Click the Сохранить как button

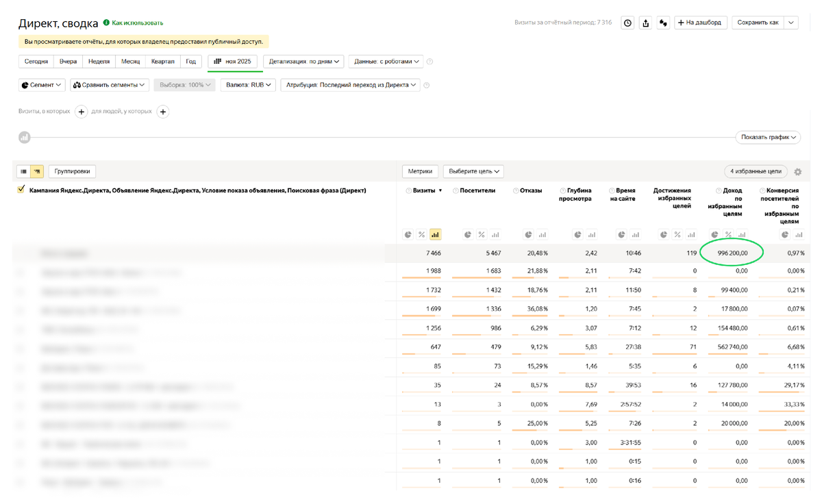758,23
